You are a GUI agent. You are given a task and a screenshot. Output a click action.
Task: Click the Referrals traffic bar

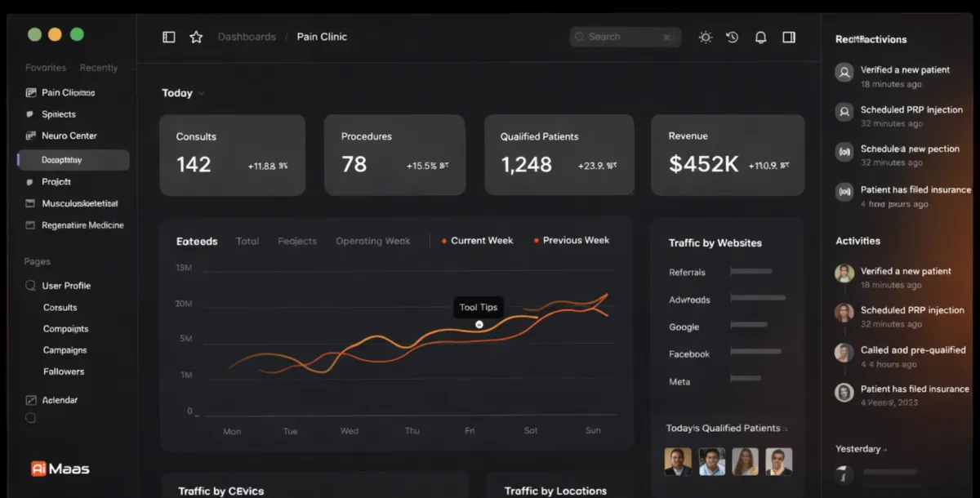(751, 270)
